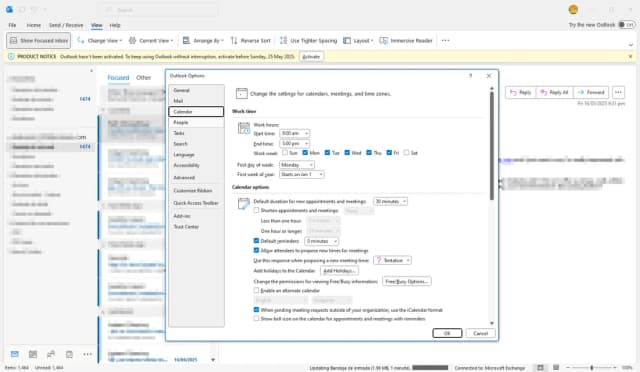Open the Tentative response dropdown
640x372 pixels.
point(392,260)
